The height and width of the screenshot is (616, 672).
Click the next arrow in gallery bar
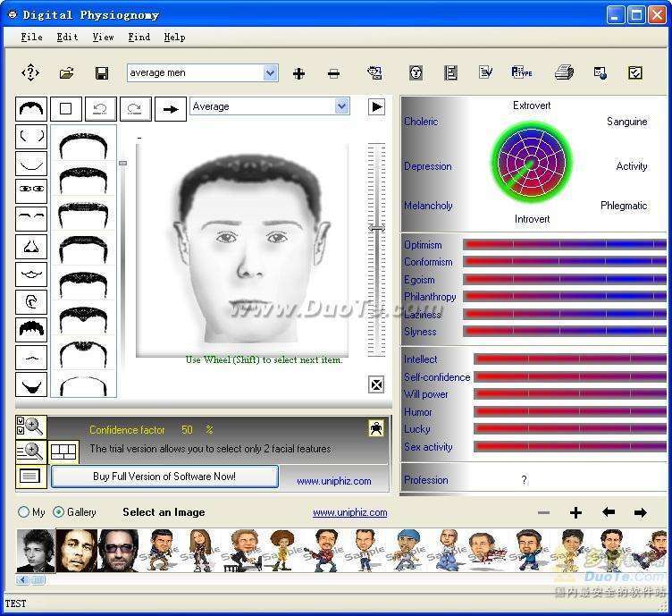coord(640,512)
